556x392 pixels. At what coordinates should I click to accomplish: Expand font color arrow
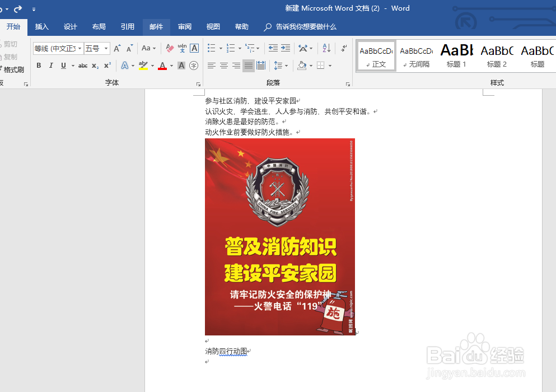pos(172,66)
